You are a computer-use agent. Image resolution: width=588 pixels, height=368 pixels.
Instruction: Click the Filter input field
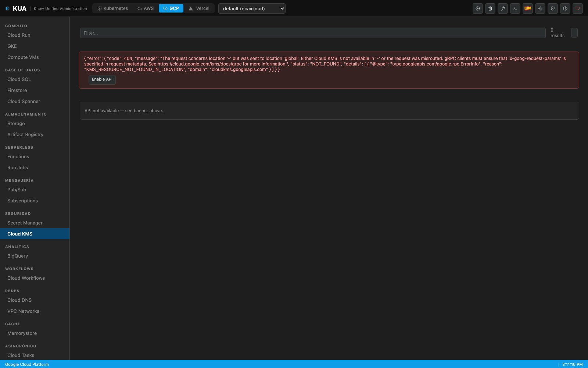pyautogui.click(x=313, y=33)
